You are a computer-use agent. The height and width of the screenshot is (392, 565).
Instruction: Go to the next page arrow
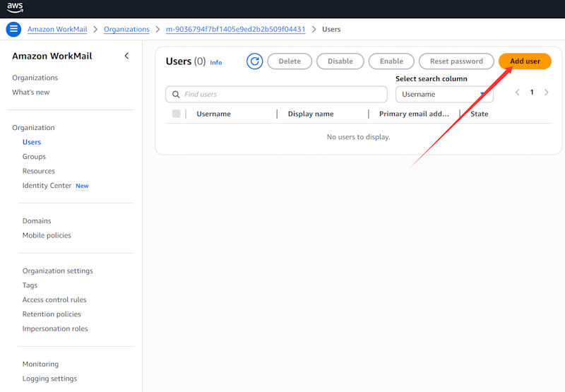tap(547, 93)
